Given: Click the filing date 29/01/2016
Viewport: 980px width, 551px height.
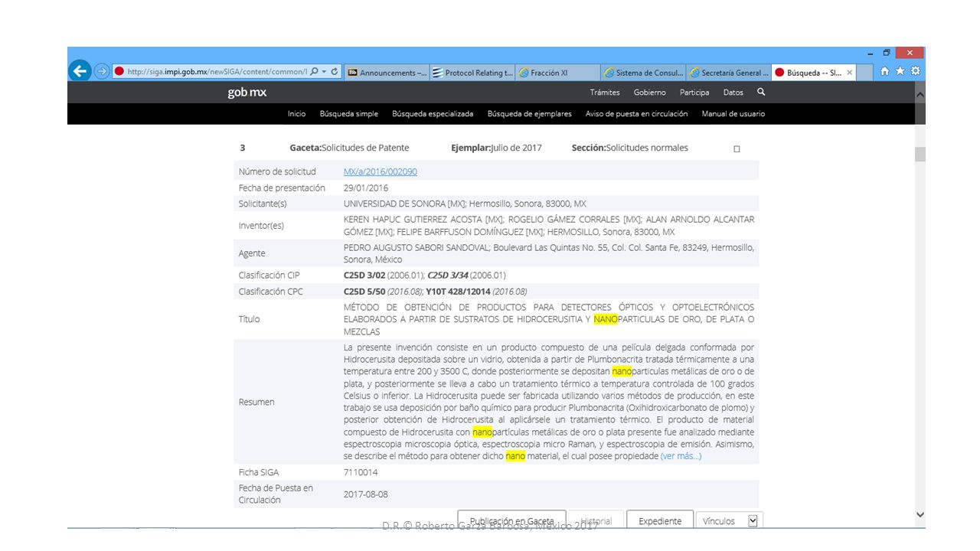Looking at the screenshot, I should 366,187.
